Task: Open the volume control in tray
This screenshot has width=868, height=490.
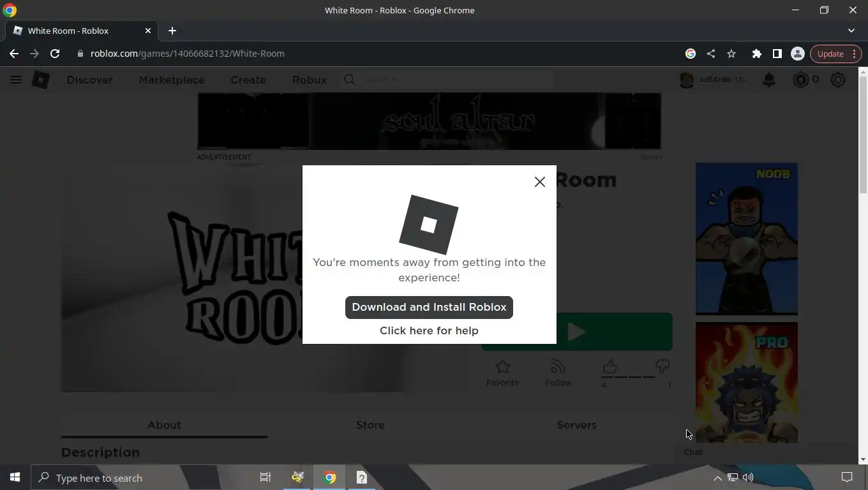Action: pyautogui.click(x=748, y=477)
